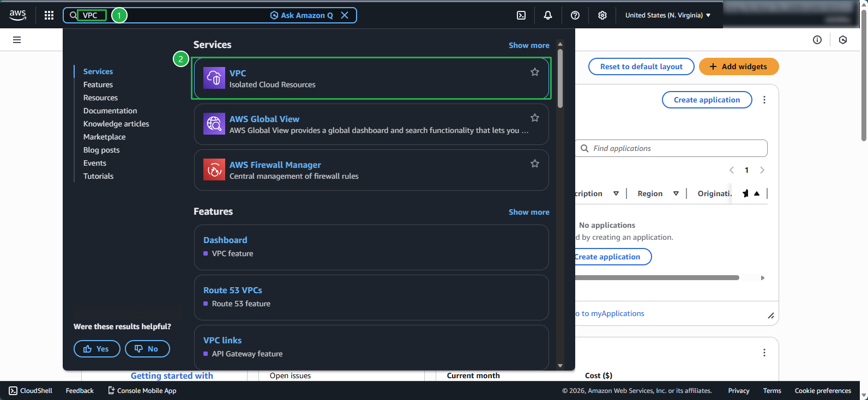The width and height of the screenshot is (868, 400).
Task: Open the settings gear icon
Action: click(602, 15)
